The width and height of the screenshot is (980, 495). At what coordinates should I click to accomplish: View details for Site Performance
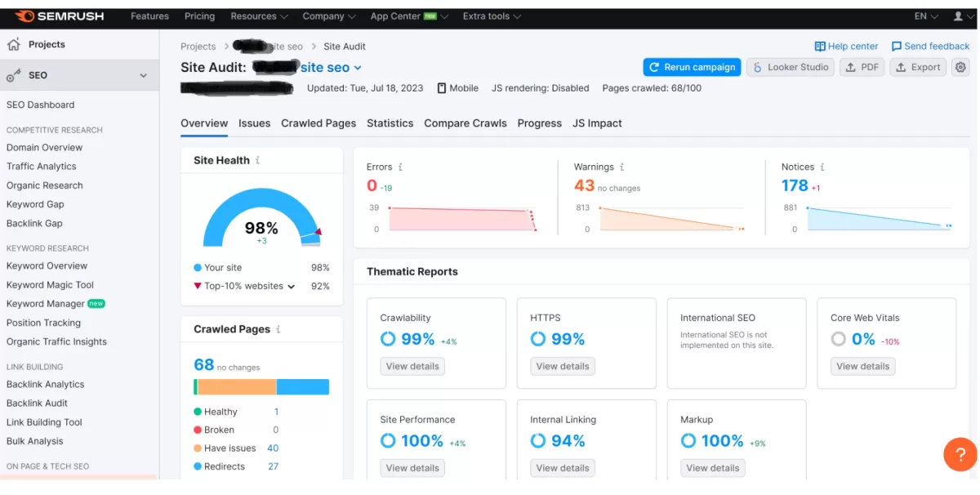tap(412, 468)
